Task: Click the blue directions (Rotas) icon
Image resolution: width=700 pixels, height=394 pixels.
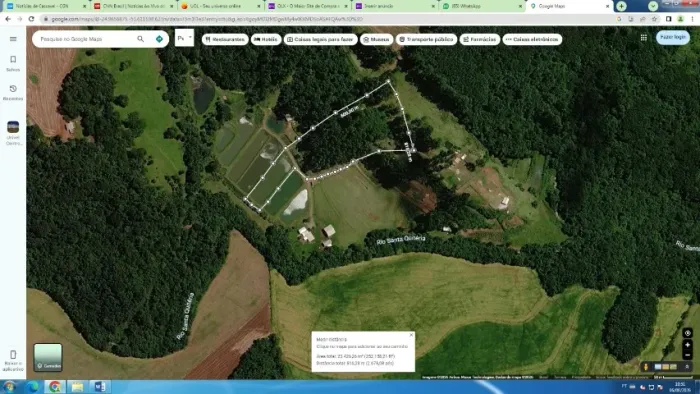Action: pyautogui.click(x=159, y=39)
